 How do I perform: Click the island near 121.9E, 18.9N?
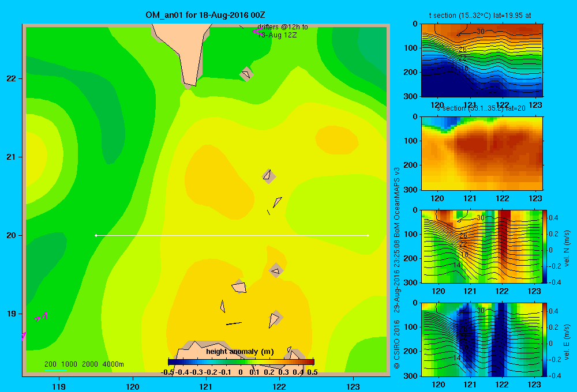click(275, 319)
